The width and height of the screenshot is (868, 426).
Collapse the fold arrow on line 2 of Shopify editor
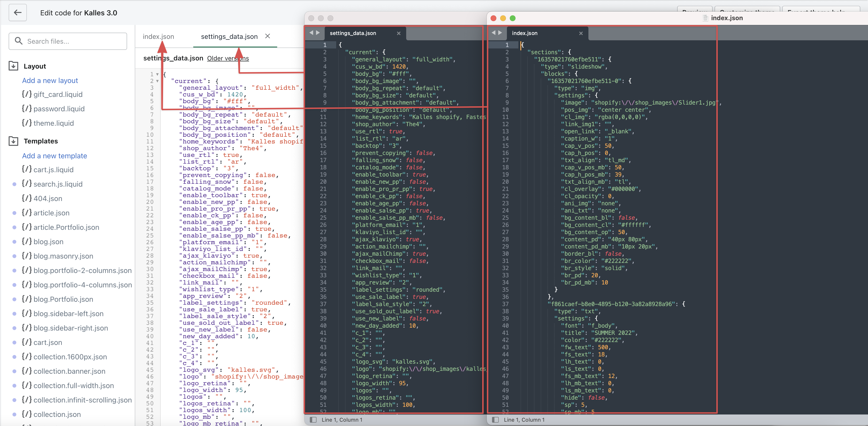157,81
